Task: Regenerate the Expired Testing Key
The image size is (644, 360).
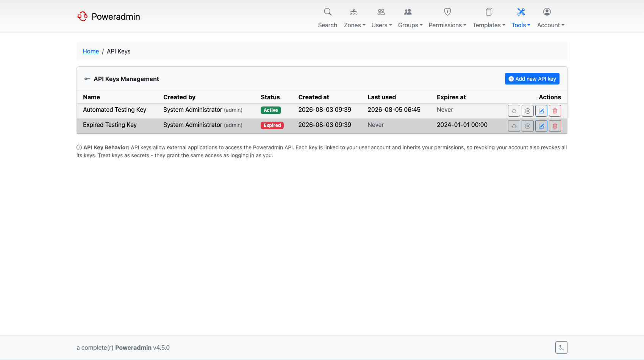Action: (x=514, y=126)
